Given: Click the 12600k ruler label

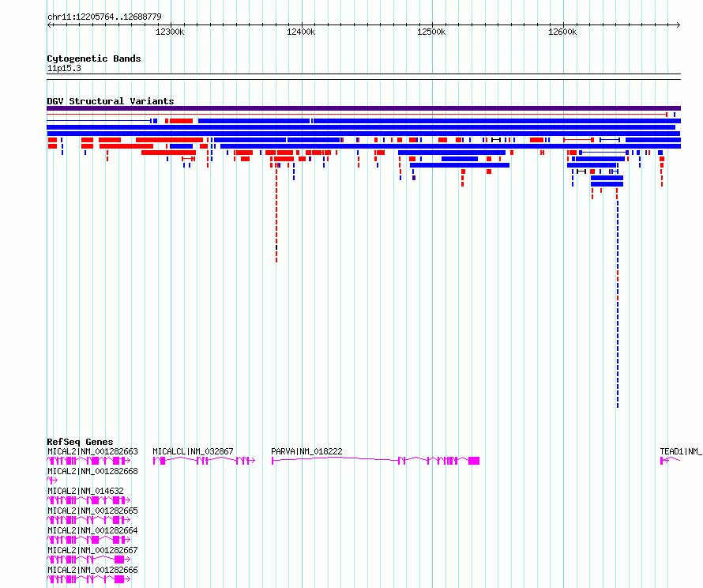Looking at the screenshot, I should tap(562, 32).
